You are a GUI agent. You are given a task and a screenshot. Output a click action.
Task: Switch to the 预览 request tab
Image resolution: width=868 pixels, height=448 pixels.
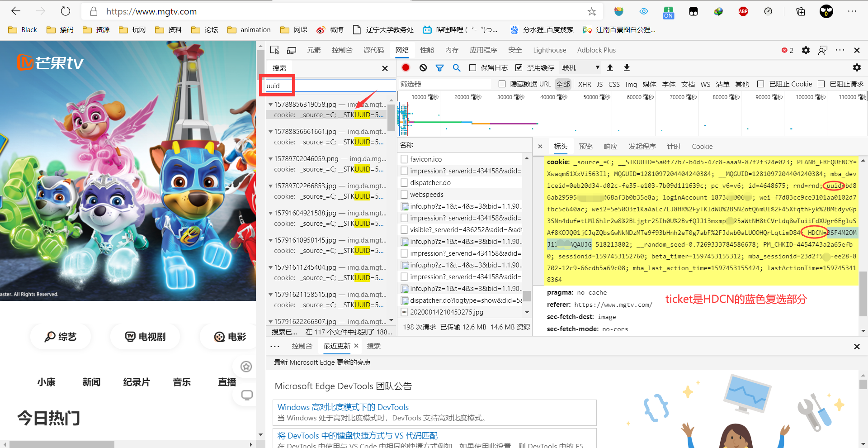(x=585, y=147)
